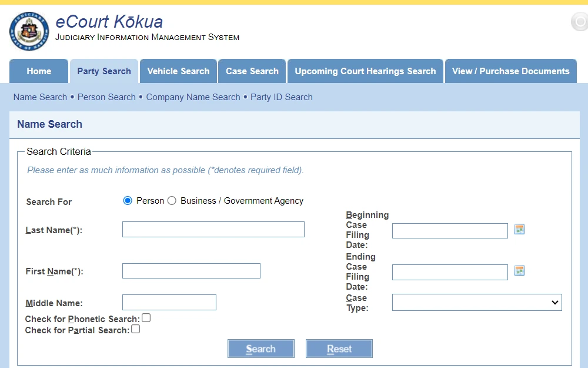Open the Case Search tab
Image resolution: width=588 pixels, height=368 pixels.
pyautogui.click(x=252, y=71)
